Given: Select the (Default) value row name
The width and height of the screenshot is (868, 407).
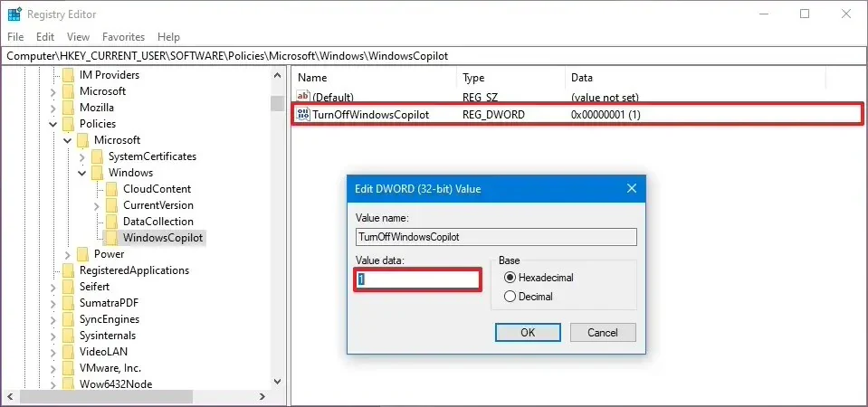Looking at the screenshot, I should click(x=333, y=98).
